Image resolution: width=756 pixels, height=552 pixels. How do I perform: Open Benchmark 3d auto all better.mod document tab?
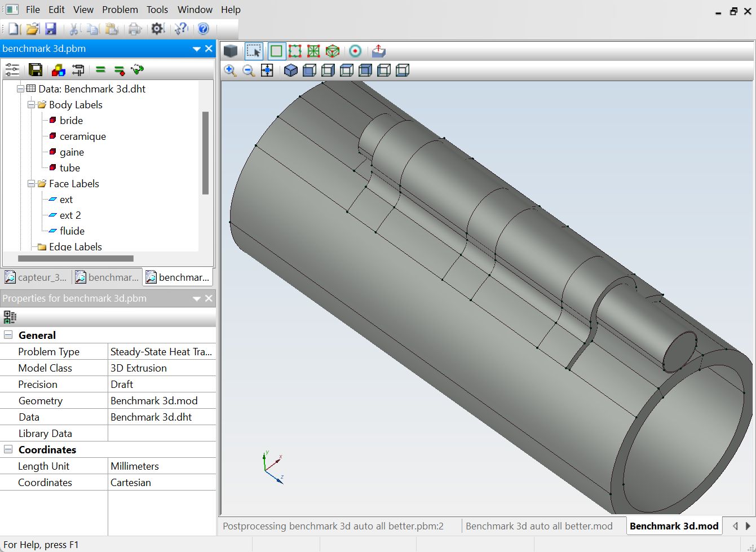coord(538,526)
